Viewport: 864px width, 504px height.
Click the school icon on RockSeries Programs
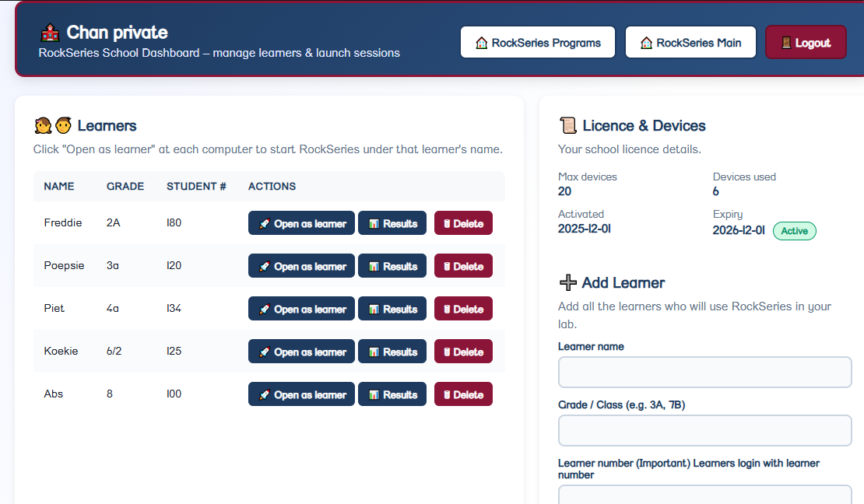tap(481, 42)
